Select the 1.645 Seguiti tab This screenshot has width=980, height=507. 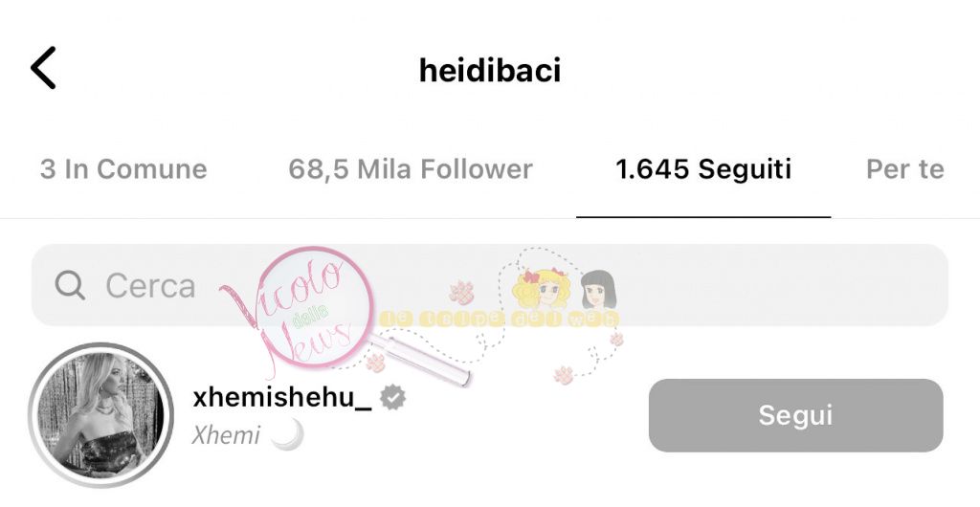pyautogui.click(x=703, y=169)
